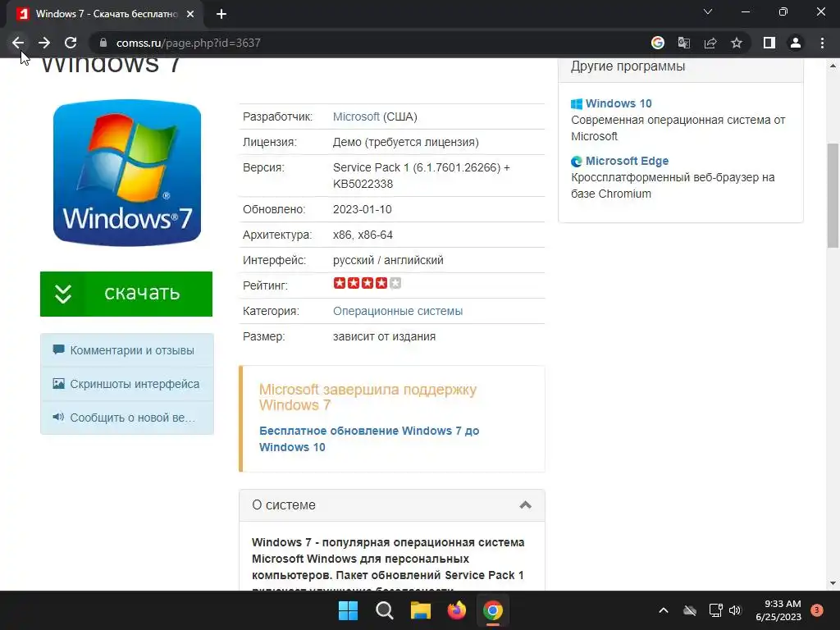Show hidden tray icons chevron
840x630 pixels.
[663, 610]
